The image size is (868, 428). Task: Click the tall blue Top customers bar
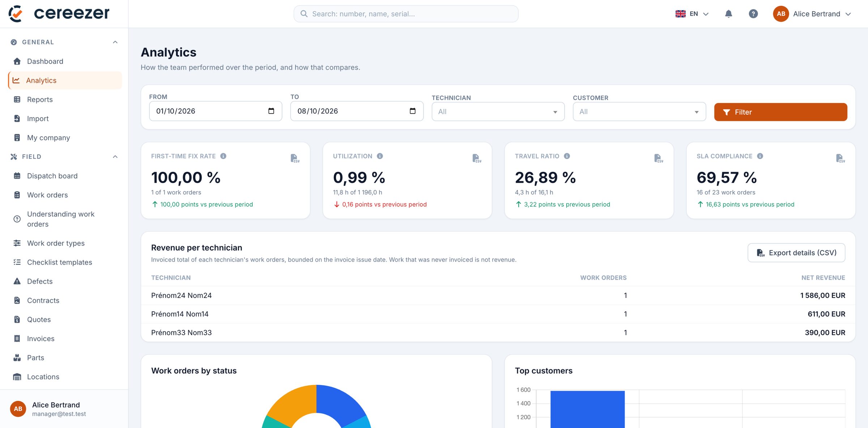point(587,409)
